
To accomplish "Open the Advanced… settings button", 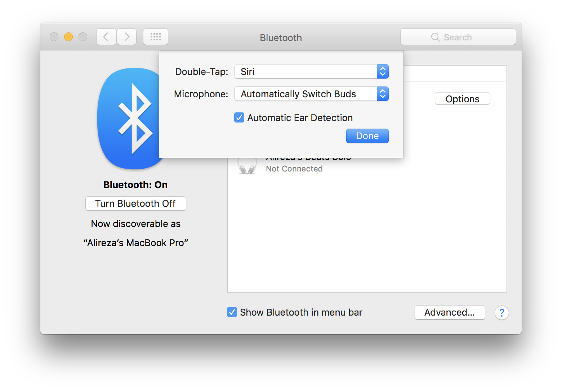I will 450,312.
